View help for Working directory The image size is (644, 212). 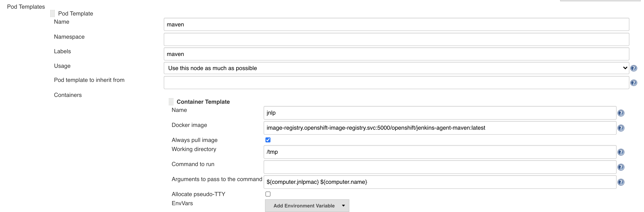coord(621,152)
